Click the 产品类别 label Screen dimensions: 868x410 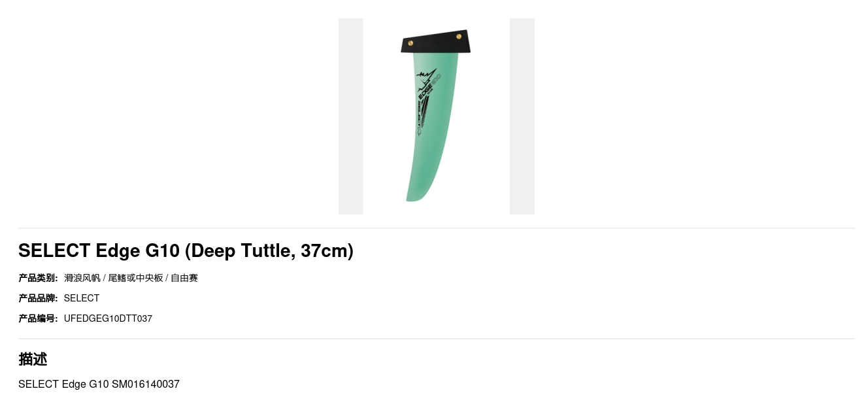(x=38, y=278)
